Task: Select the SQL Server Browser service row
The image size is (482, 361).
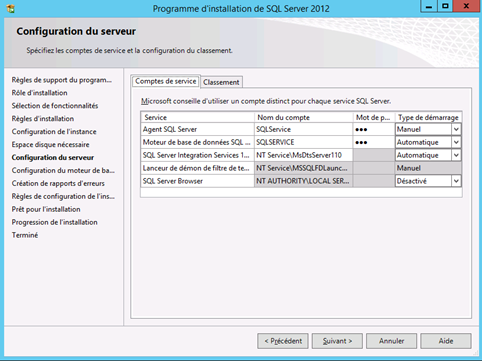Action: tap(197, 181)
